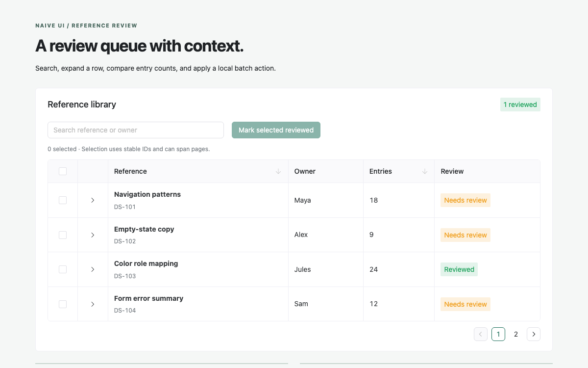
Task: Expand the Form error summary row
Action: 93,304
